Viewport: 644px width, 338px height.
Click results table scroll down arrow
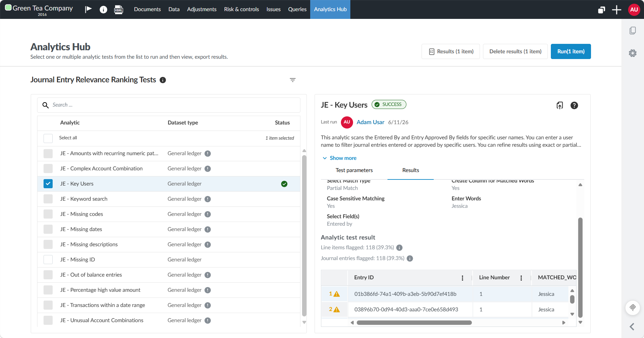(572, 314)
